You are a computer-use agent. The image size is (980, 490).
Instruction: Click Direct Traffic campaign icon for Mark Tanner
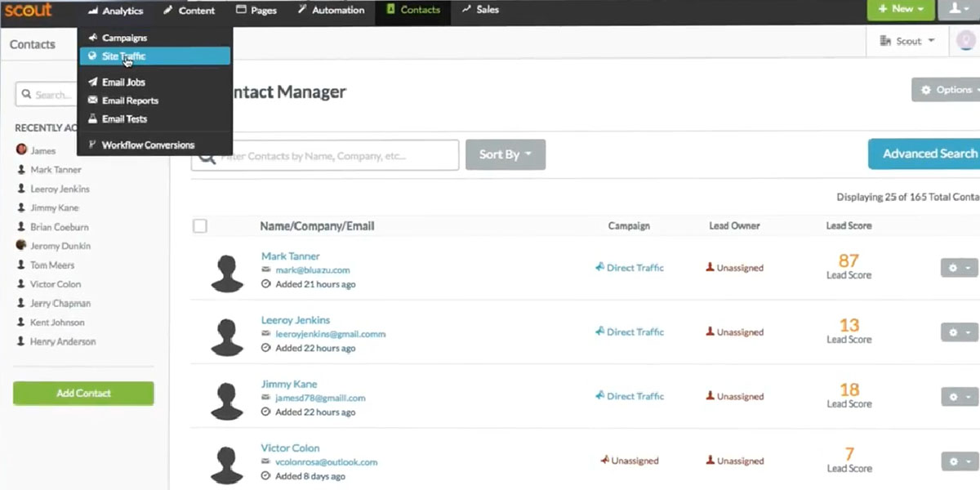(x=600, y=268)
